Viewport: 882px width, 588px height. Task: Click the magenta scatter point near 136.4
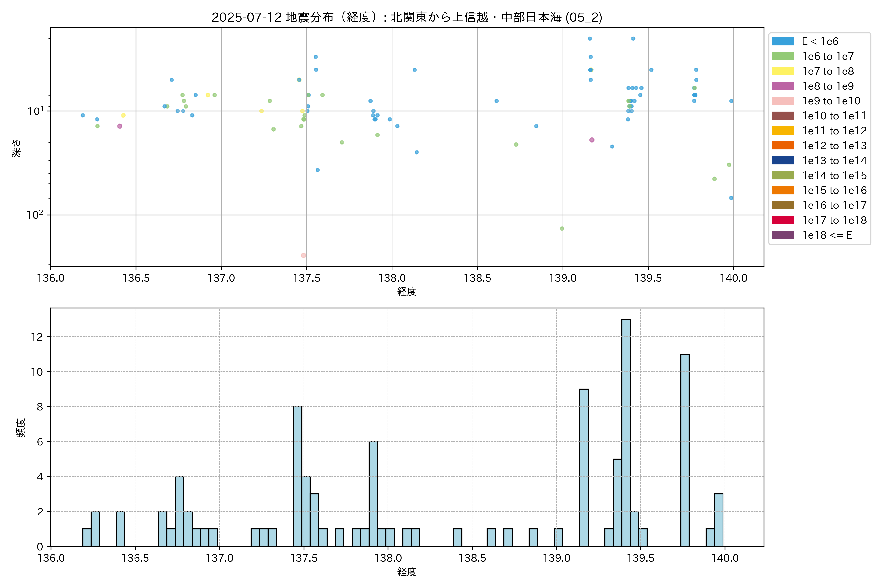(120, 126)
